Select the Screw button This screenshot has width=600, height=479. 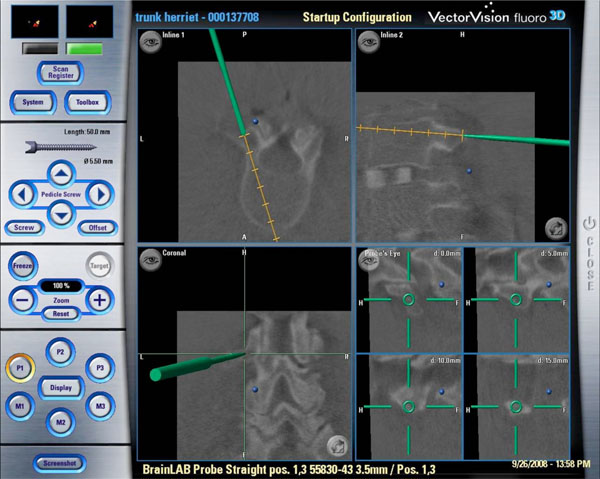tap(24, 228)
